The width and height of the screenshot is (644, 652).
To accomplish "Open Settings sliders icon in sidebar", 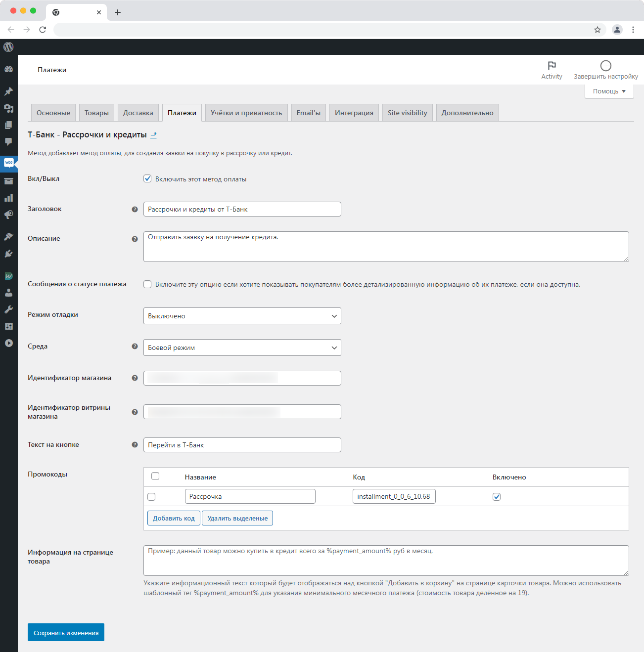I will tap(8, 326).
